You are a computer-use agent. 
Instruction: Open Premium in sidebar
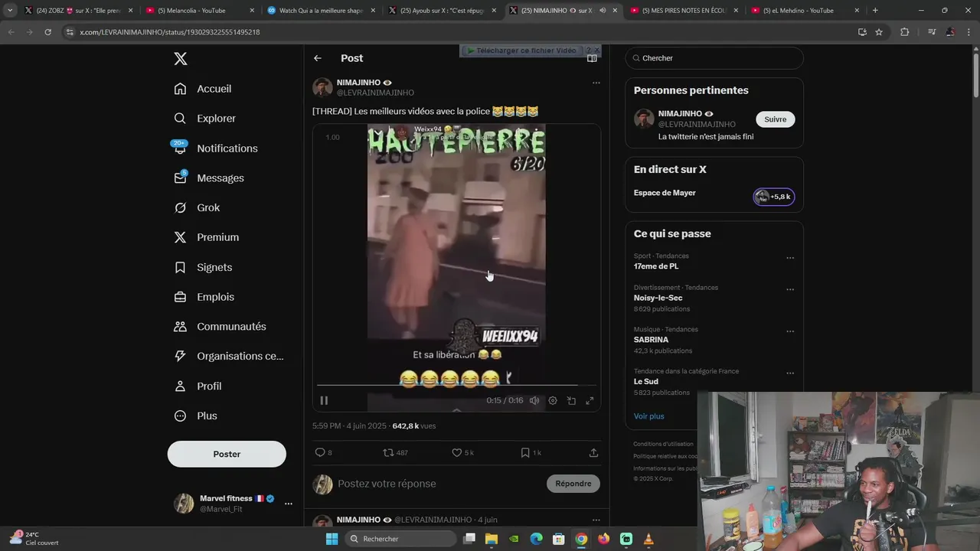207,237
